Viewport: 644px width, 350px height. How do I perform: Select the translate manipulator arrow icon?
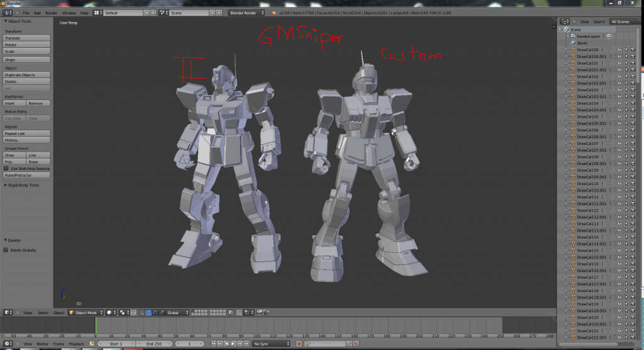point(148,313)
